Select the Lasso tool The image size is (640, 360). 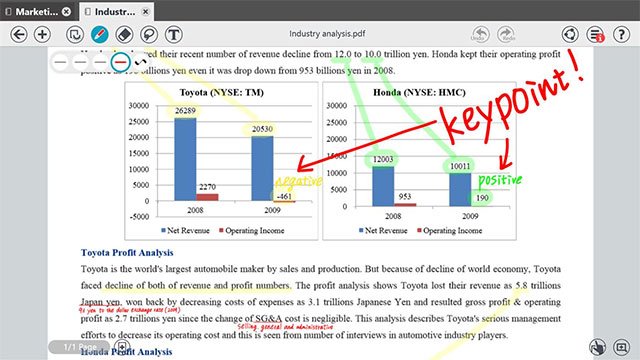point(149,34)
